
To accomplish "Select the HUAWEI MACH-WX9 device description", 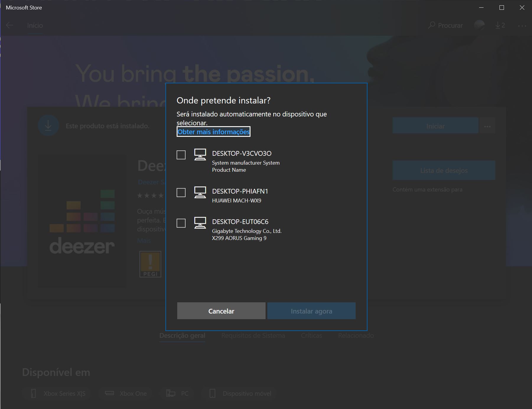I will (x=237, y=201).
